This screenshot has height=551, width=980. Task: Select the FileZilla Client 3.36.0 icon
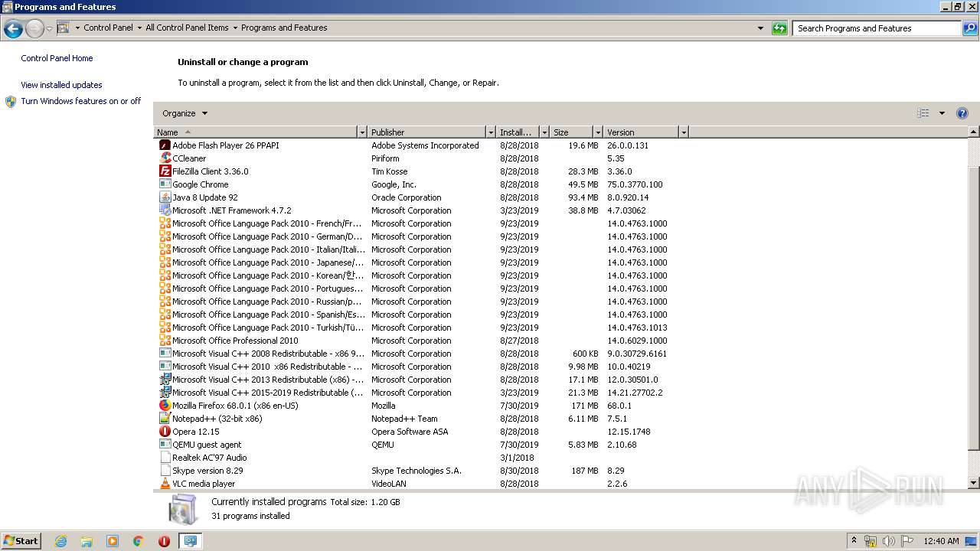[165, 171]
